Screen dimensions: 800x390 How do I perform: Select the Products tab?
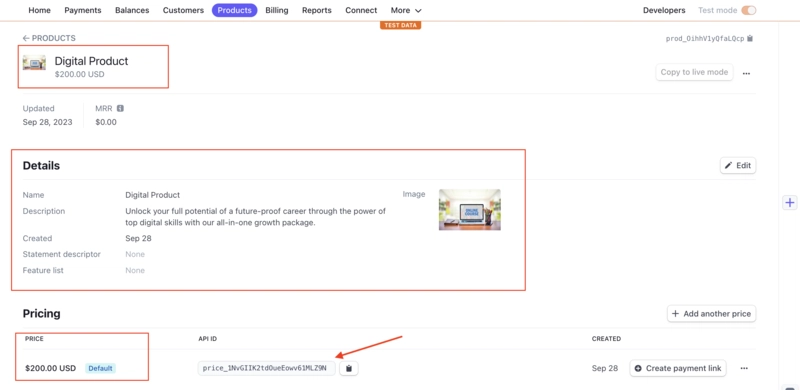click(235, 10)
